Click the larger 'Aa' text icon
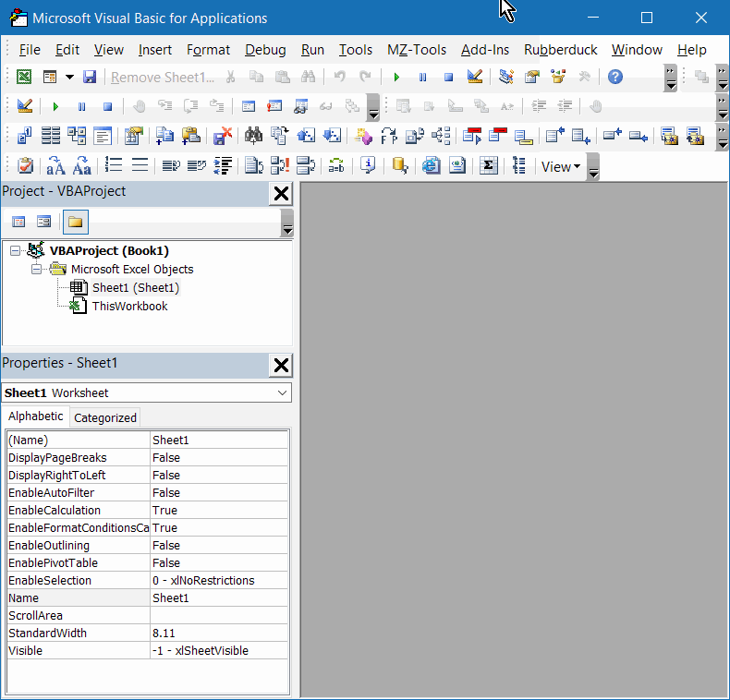 (x=82, y=165)
